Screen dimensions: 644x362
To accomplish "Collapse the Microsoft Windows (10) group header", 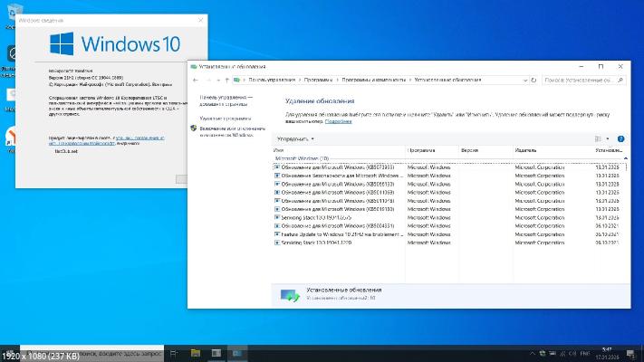I will (x=303, y=157).
